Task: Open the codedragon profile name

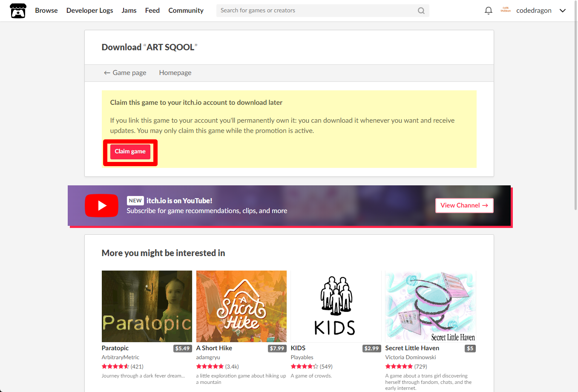Action: 534,11
